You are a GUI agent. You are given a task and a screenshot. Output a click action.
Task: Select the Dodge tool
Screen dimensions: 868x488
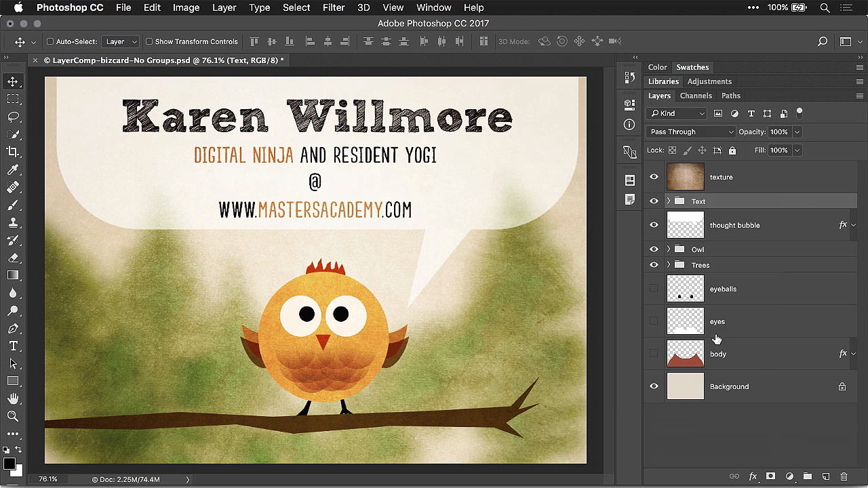[x=13, y=310]
